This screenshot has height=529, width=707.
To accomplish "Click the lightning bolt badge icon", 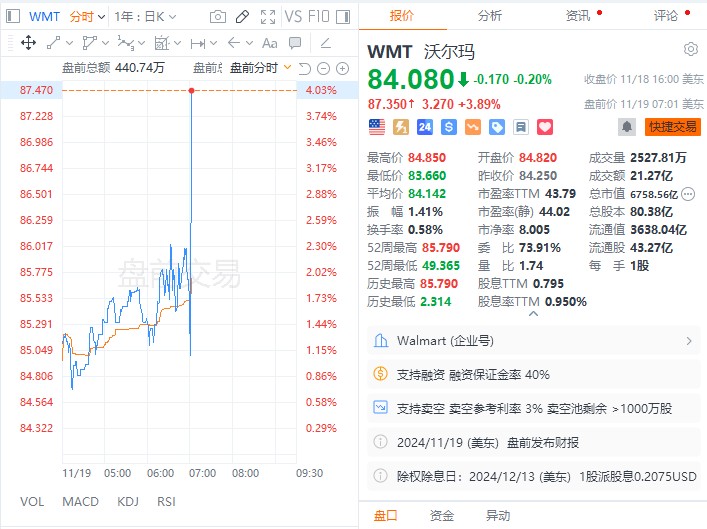I will tap(401, 127).
